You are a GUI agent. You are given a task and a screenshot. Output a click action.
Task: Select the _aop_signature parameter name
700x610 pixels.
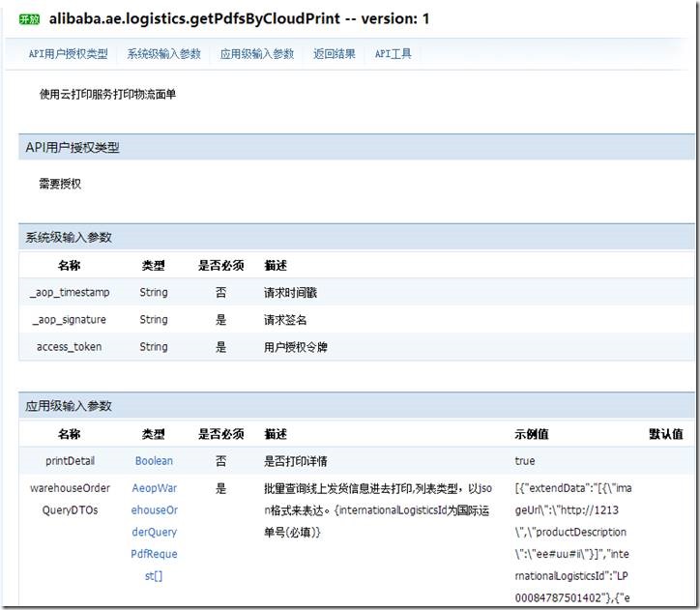pos(70,320)
